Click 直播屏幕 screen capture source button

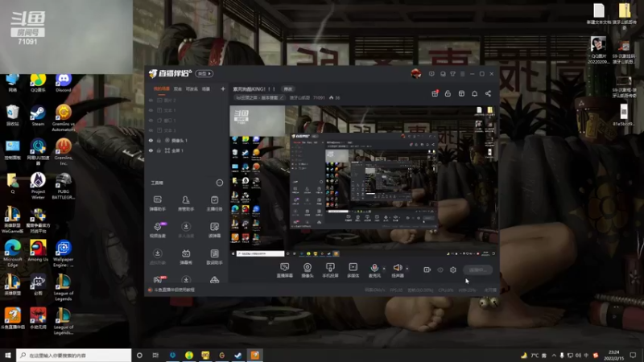(x=285, y=270)
